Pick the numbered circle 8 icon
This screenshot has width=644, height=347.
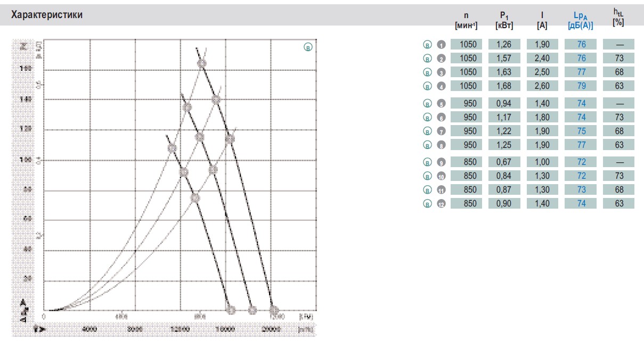click(x=441, y=145)
